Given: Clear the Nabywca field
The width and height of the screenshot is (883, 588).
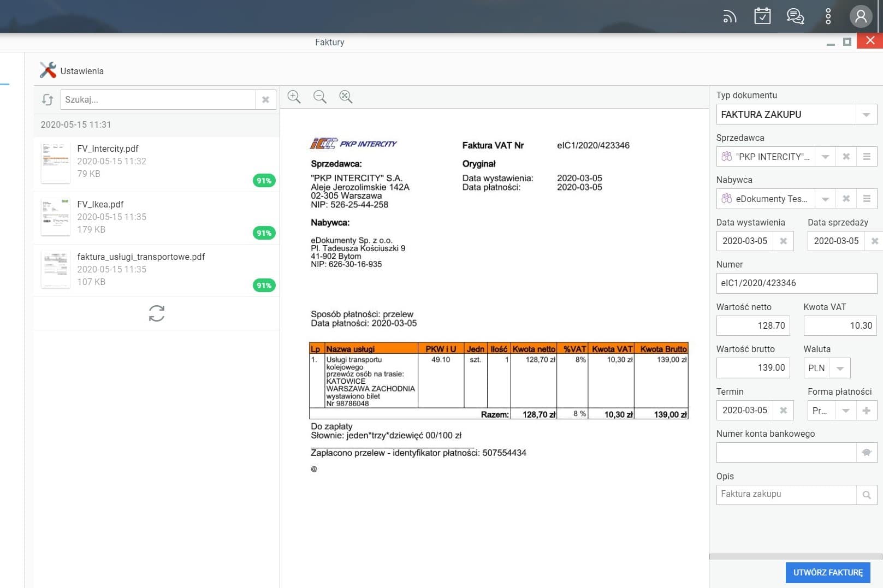Looking at the screenshot, I should (846, 199).
